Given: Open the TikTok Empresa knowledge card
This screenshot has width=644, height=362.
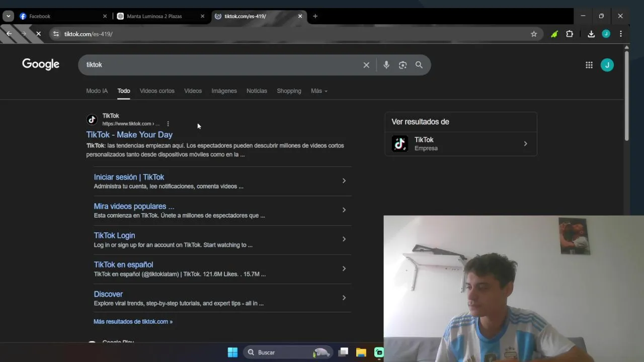Looking at the screenshot, I should [x=461, y=144].
